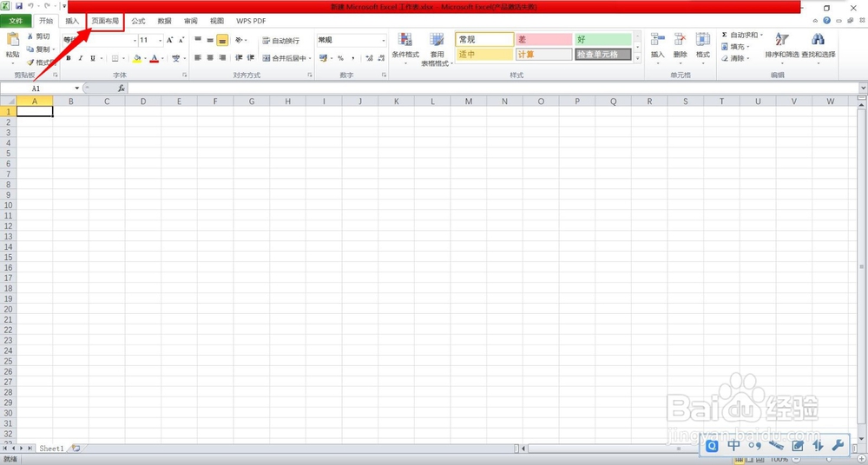The width and height of the screenshot is (868, 465).
Task: Toggle Bold formatting
Action: pyautogui.click(x=69, y=58)
